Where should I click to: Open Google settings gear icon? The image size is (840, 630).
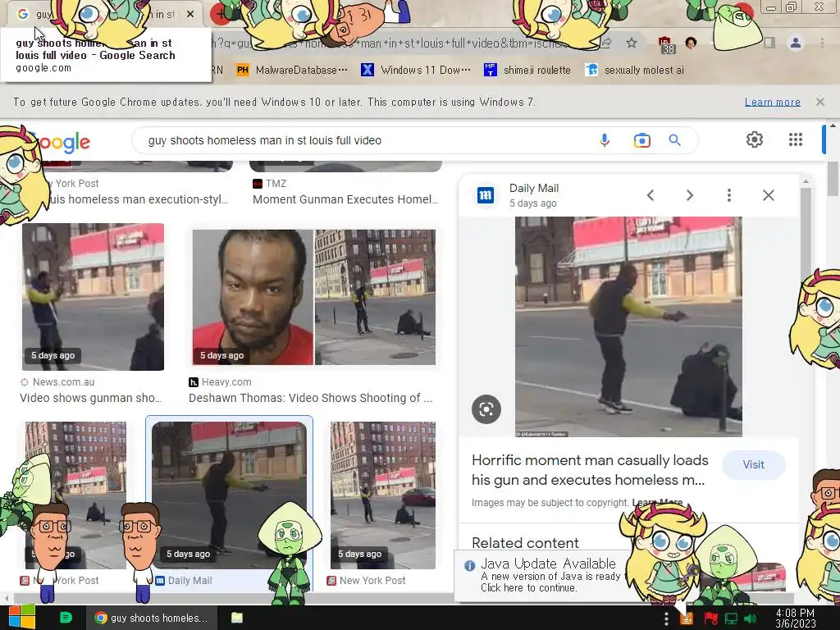point(755,139)
